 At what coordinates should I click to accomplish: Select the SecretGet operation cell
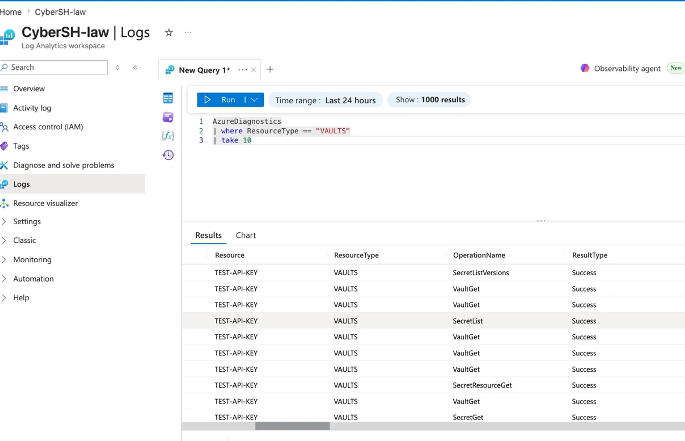tap(468, 417)
